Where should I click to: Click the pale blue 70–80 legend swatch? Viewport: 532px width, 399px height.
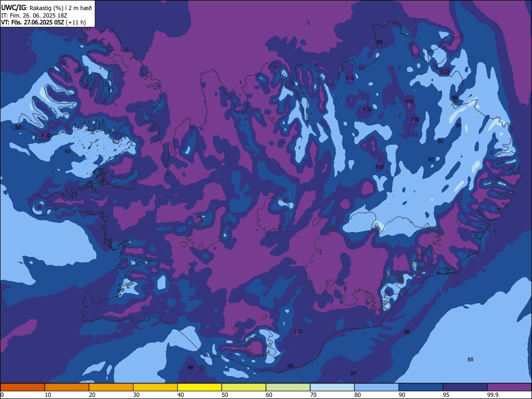332,387
